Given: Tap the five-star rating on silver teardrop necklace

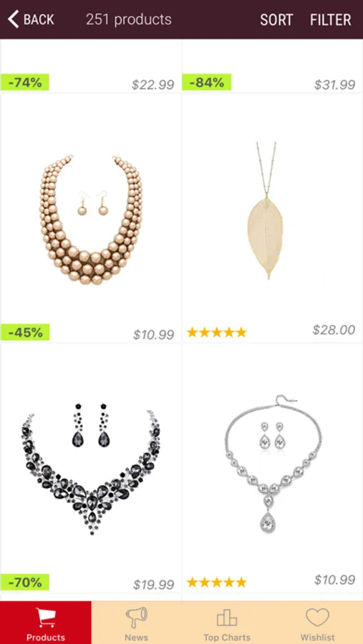Looking at the screenshot, I should click(217, 582).
